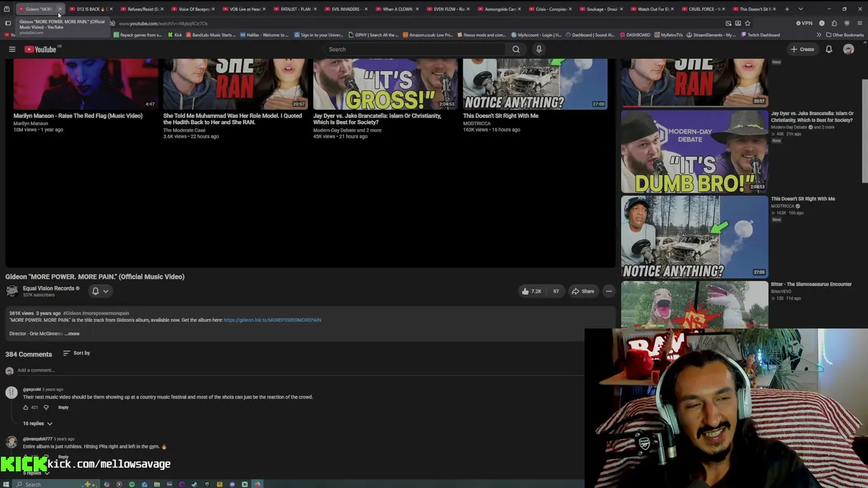Image resolution: width=868 pixels, height=488 pixels.
Task: Open sidebar 'This Doesn't Sit Right With Me' title
Action: click(x=803, y=199)
